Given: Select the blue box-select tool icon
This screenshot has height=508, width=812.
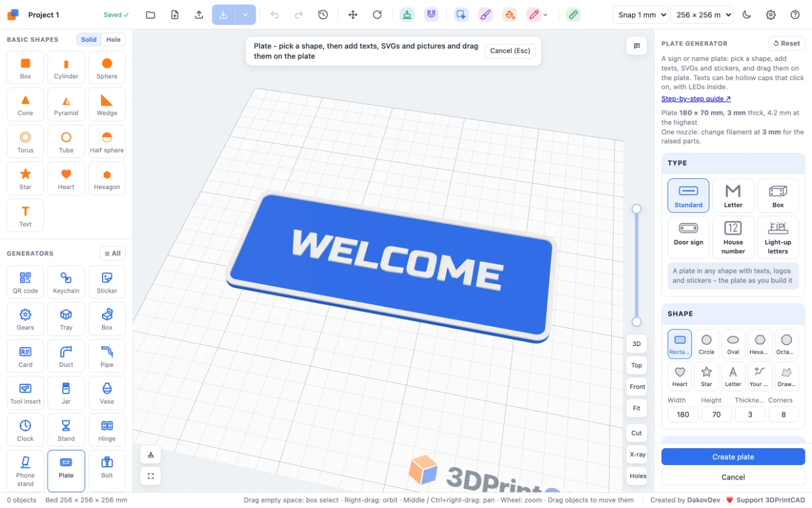Looking at the screenshot, I should (461, 15).
